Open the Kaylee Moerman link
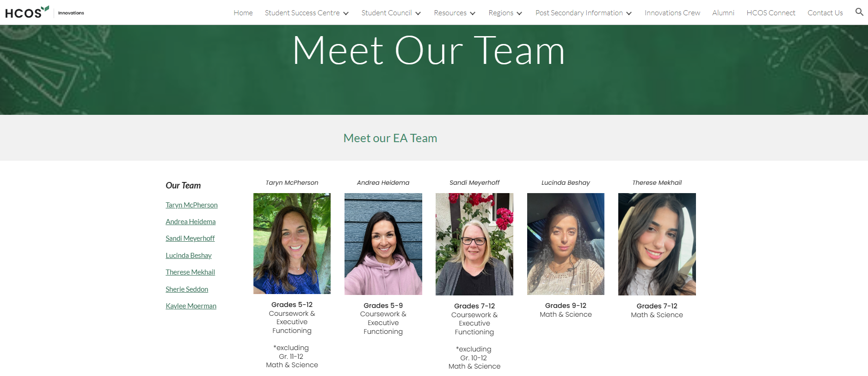The image size is (868, 376). pos(191,306)
